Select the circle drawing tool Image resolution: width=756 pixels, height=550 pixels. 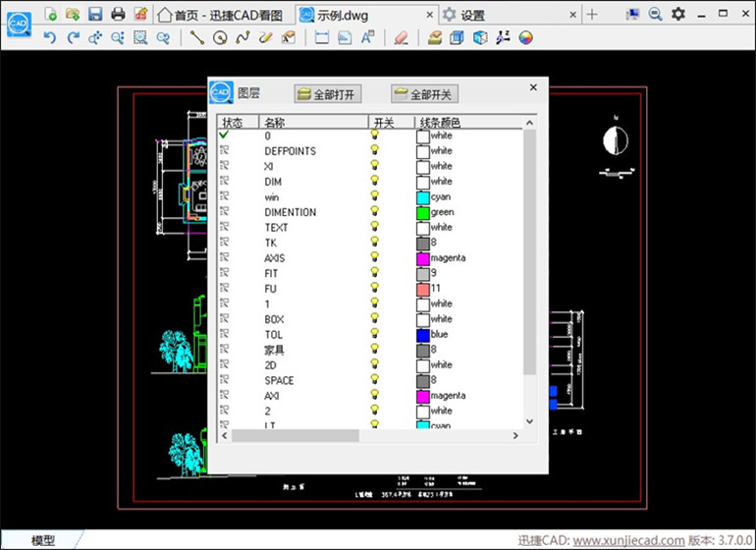click(220, 37)
